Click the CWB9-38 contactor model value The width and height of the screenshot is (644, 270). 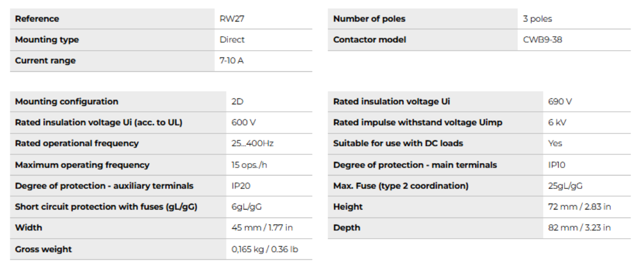[x=542, y=40]
